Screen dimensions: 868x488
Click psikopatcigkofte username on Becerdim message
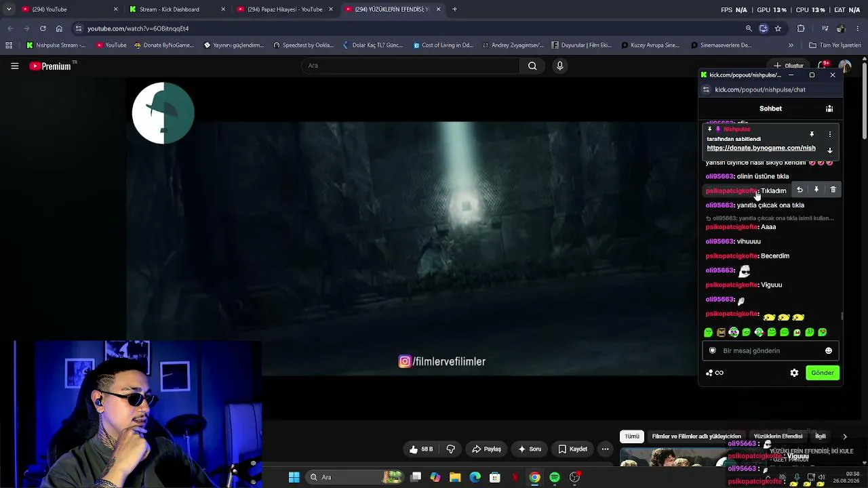click(x=732, y=256)
